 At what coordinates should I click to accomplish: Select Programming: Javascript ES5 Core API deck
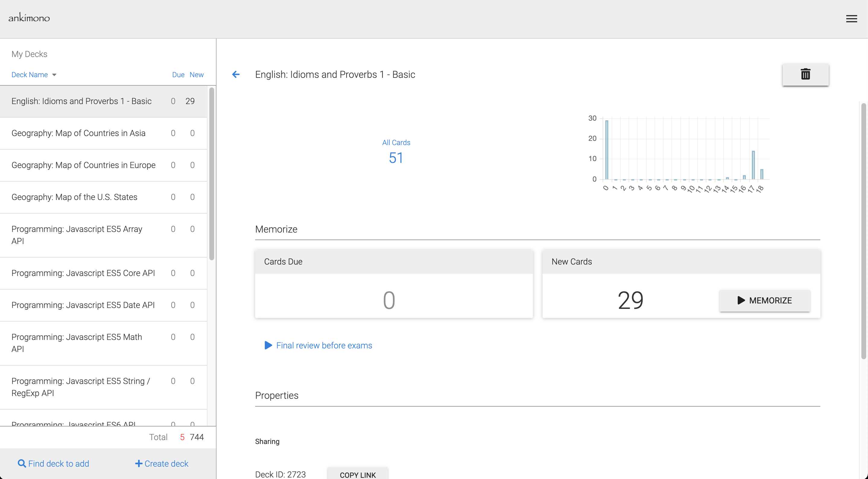pyautogui.click(x=83, y=273)
